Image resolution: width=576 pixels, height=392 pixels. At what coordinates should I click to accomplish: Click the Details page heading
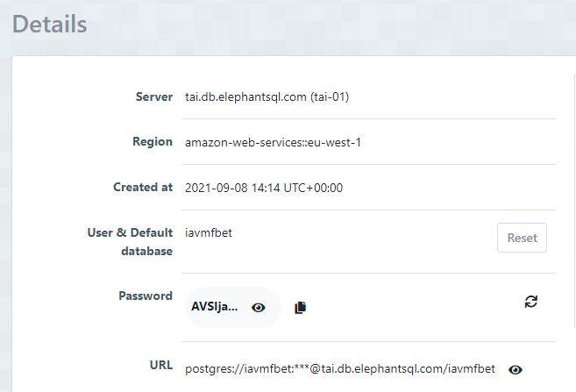(x=50, y=24)
